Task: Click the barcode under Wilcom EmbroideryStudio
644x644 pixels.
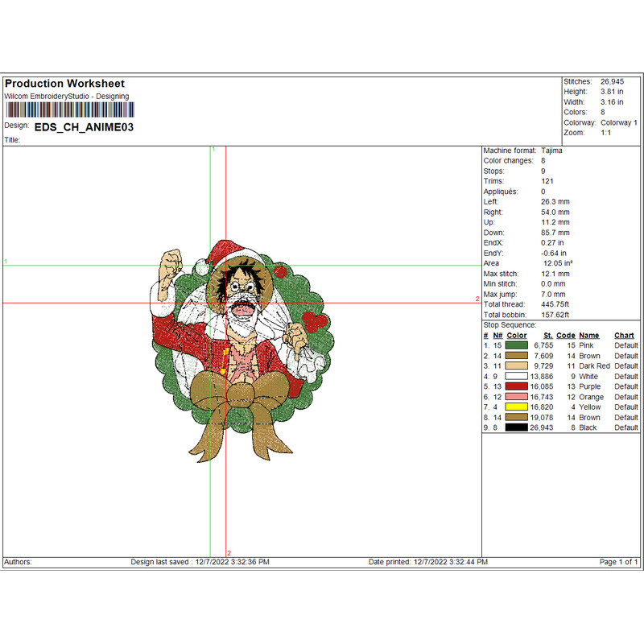Action: coord(69,109)
